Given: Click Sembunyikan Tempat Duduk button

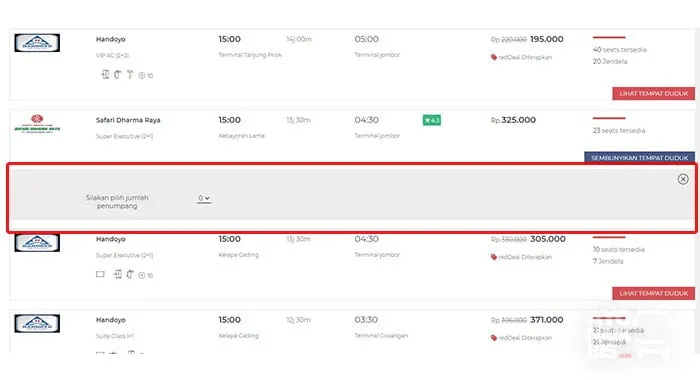Looking at the screenshot, I should click(x=639, y=158).
